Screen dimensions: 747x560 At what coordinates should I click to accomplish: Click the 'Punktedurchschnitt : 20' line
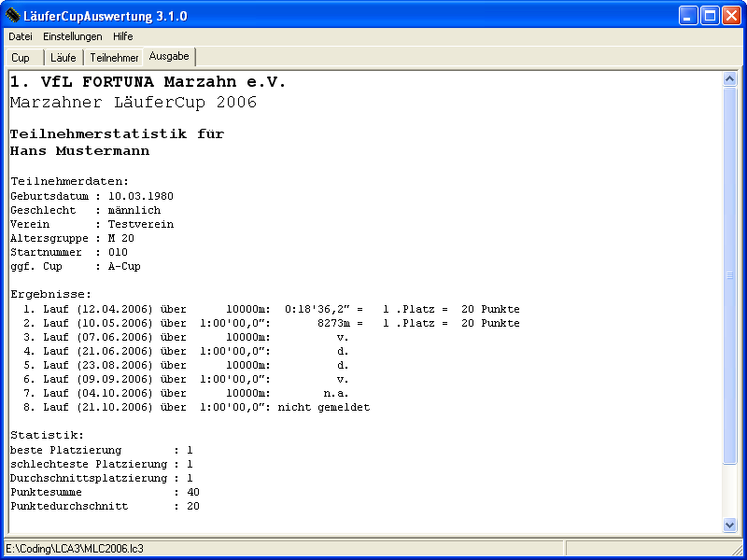pos(105,506)
